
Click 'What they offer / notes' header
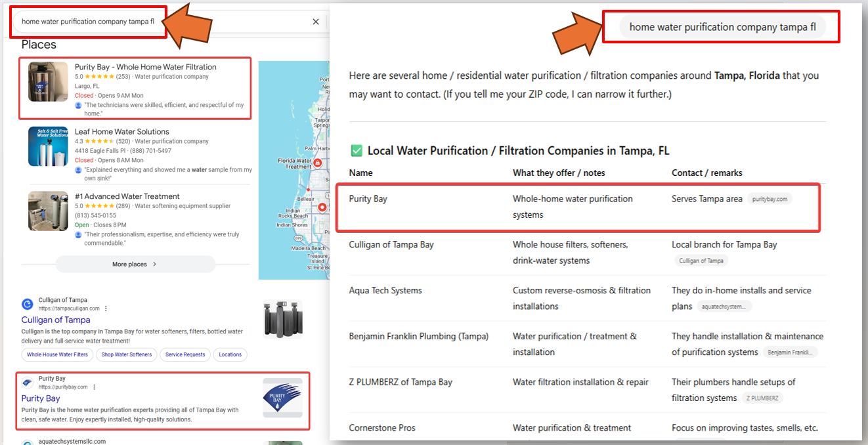point(559,173)
